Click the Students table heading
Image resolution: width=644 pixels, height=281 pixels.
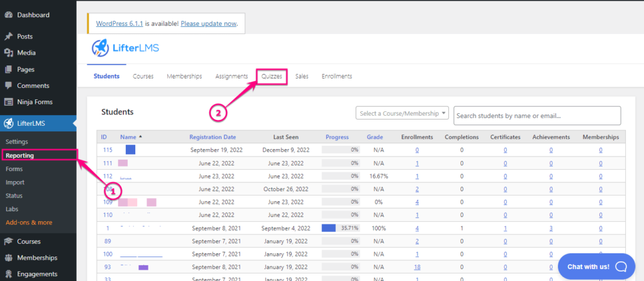[x=118, y=111]
